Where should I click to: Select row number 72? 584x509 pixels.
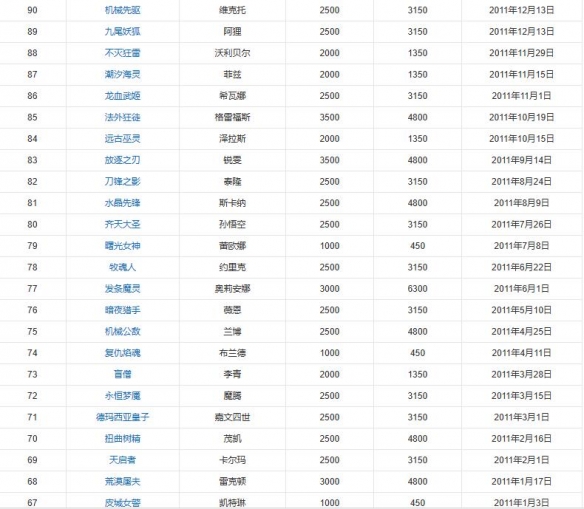tap(32, 395)
